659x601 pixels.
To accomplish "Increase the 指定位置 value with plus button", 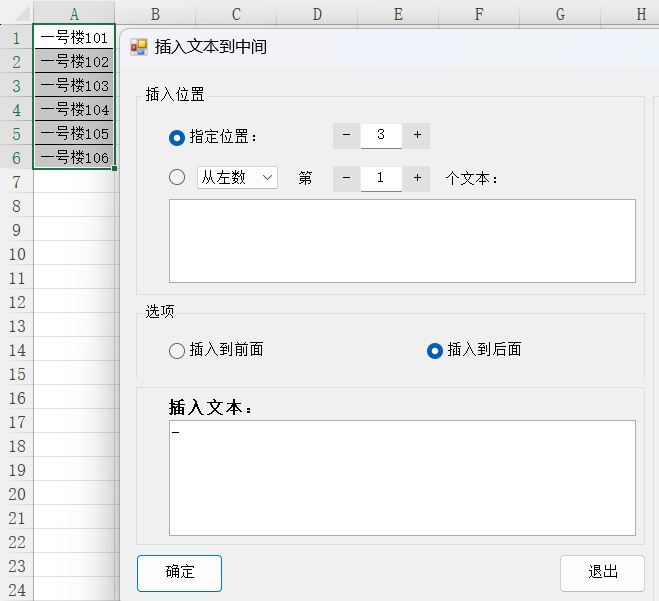I will tap(416, 136).
